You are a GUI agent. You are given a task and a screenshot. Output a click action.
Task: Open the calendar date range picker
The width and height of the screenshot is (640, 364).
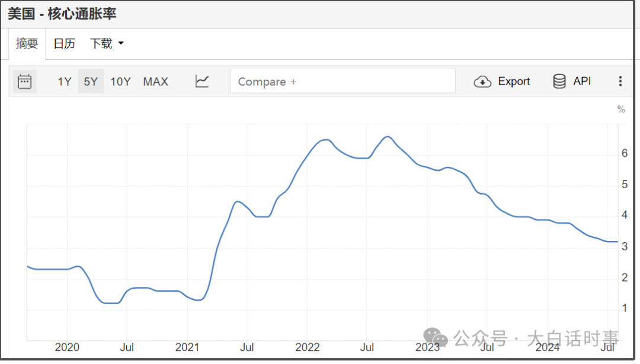click(x=24, y=82)
